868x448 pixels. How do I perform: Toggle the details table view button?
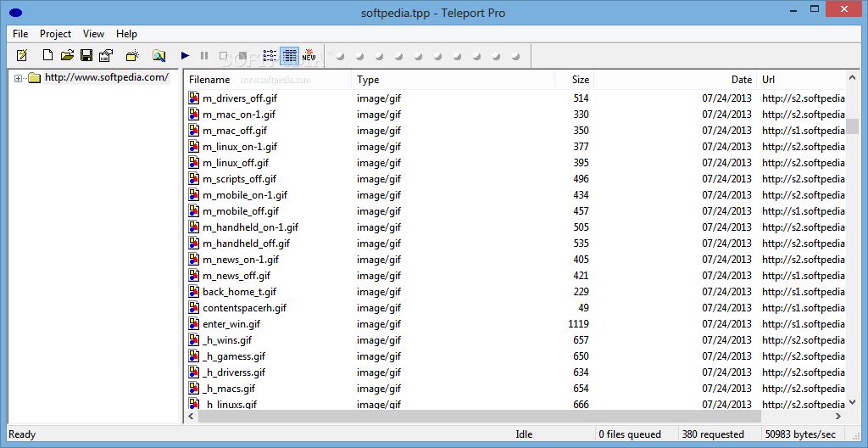[290, 55]
